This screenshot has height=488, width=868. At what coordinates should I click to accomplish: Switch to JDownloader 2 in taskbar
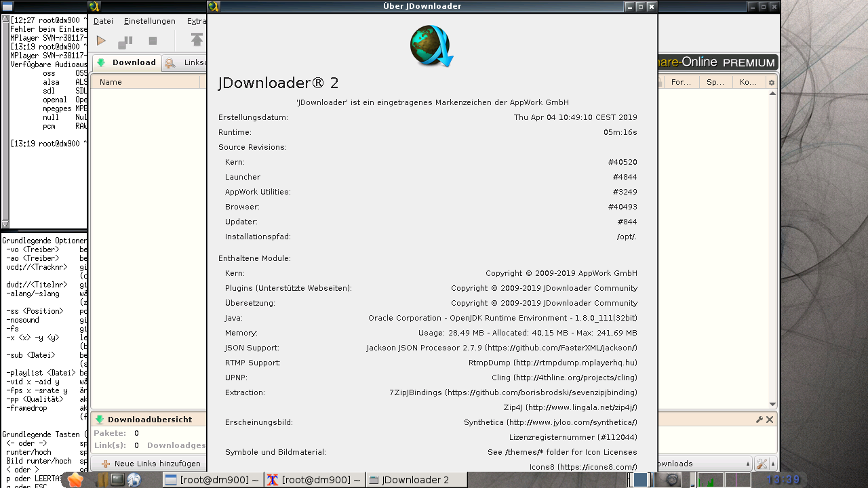point(416,480)
